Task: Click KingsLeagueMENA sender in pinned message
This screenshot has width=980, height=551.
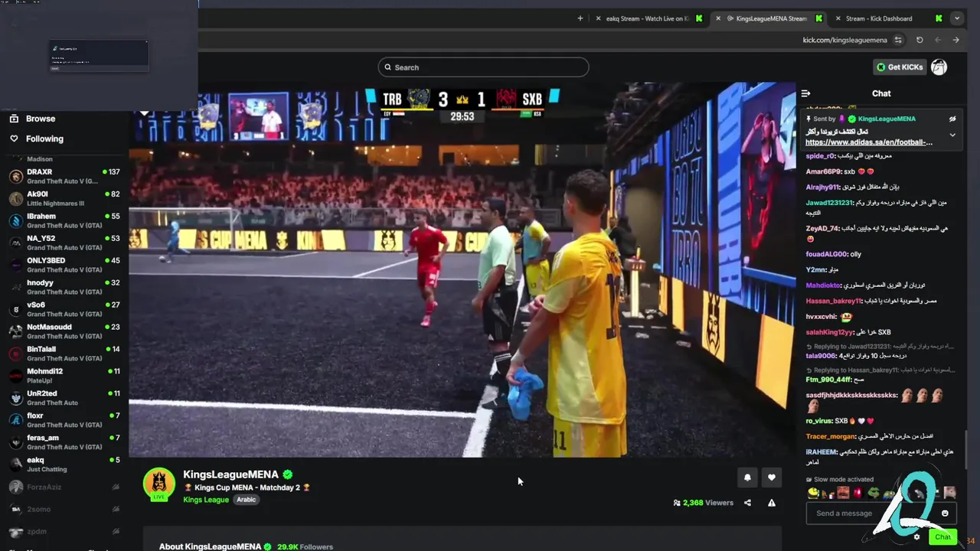Action: 887,119
